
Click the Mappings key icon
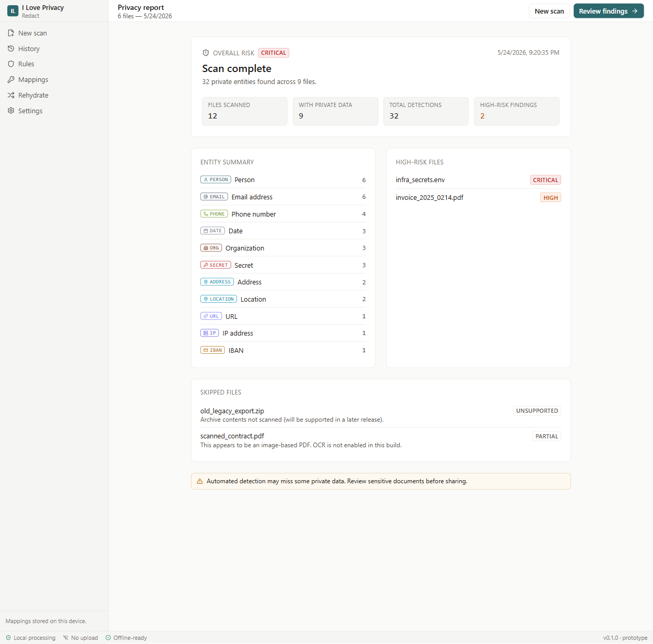(11, 79)
